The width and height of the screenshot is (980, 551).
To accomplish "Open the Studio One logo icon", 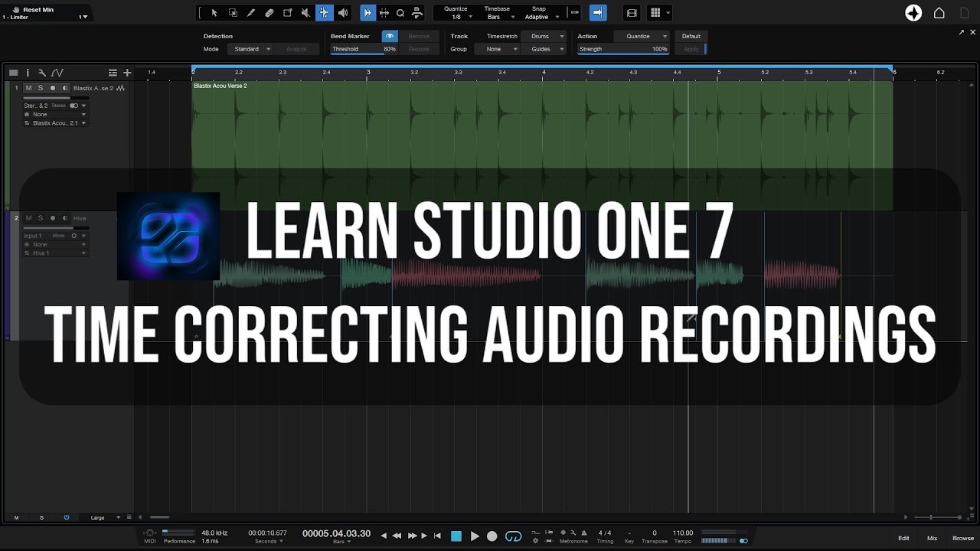I will point(913,13).
